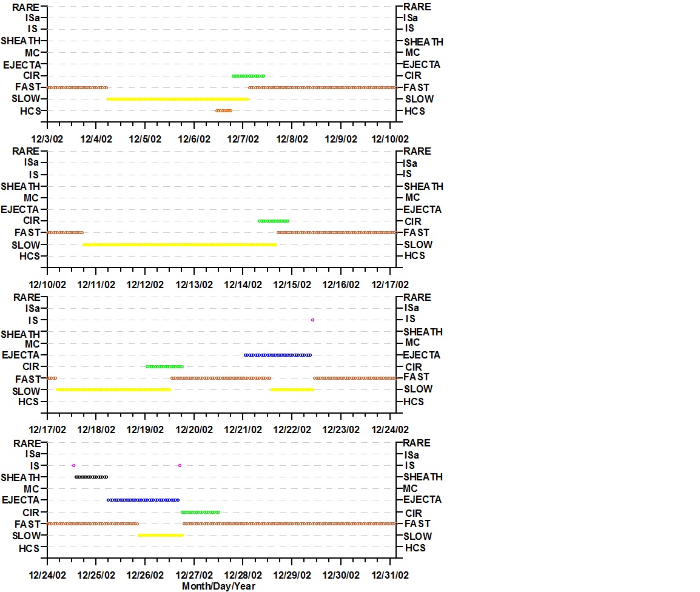The height and width of the screenshot is (592, 700).
Task: Click the FAST segment spanning 12/20/02 to 12/21/02
Action: tap(221, 378)
